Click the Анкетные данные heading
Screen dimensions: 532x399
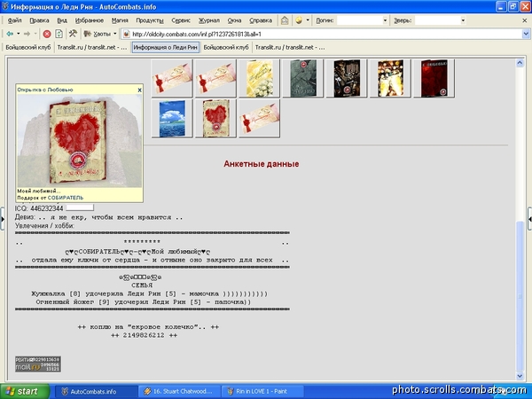262,164
